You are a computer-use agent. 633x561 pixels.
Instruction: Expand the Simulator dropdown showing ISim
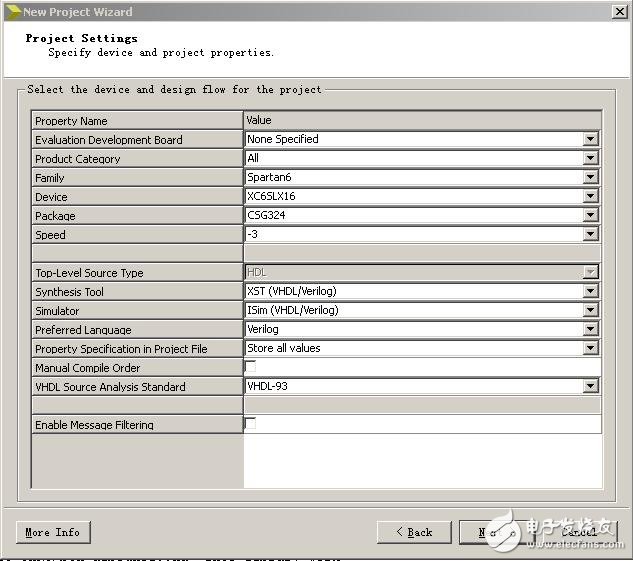pos(590,311)
